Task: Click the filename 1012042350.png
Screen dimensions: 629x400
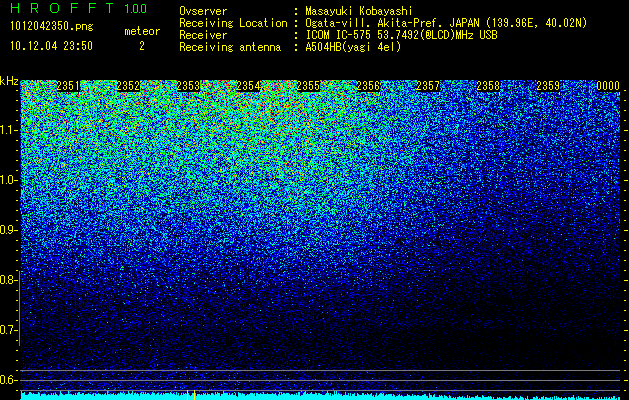Action: click(52, 27)
